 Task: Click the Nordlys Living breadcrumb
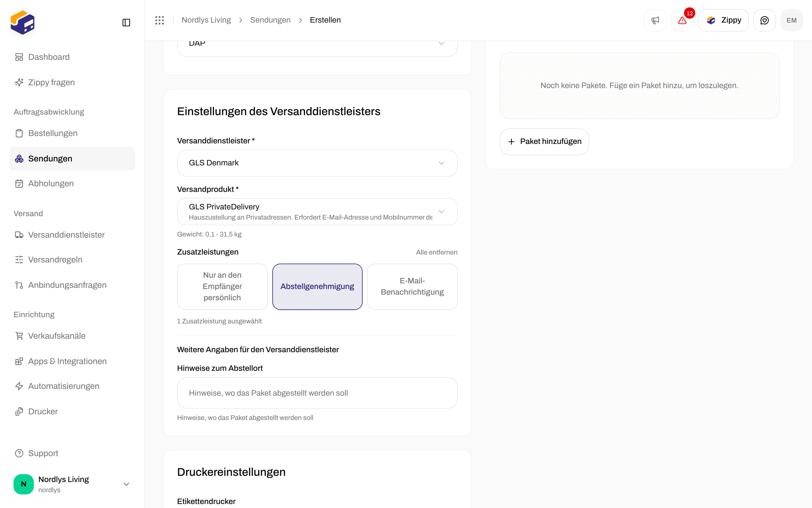click(x=206, y=20)
